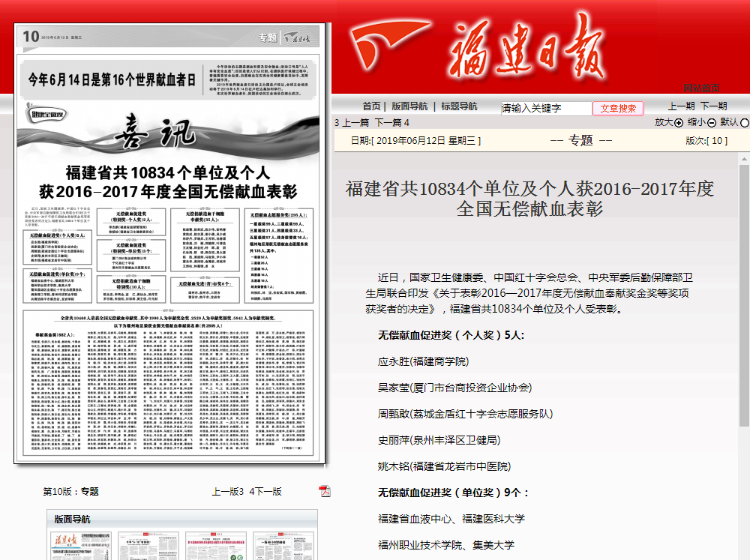Download the page PDF via the PDF icon
This screenshot has height=560, width=750.
coord(325,491)
